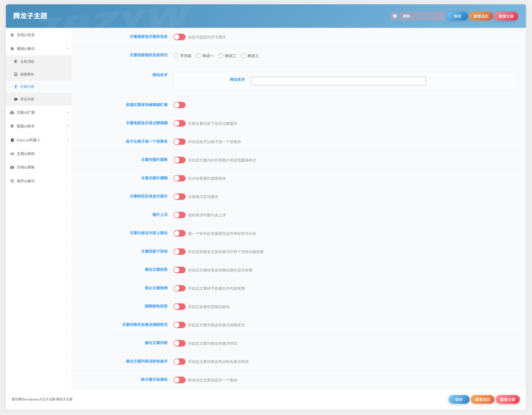Select the 样式二 radio option

(221, 56)
